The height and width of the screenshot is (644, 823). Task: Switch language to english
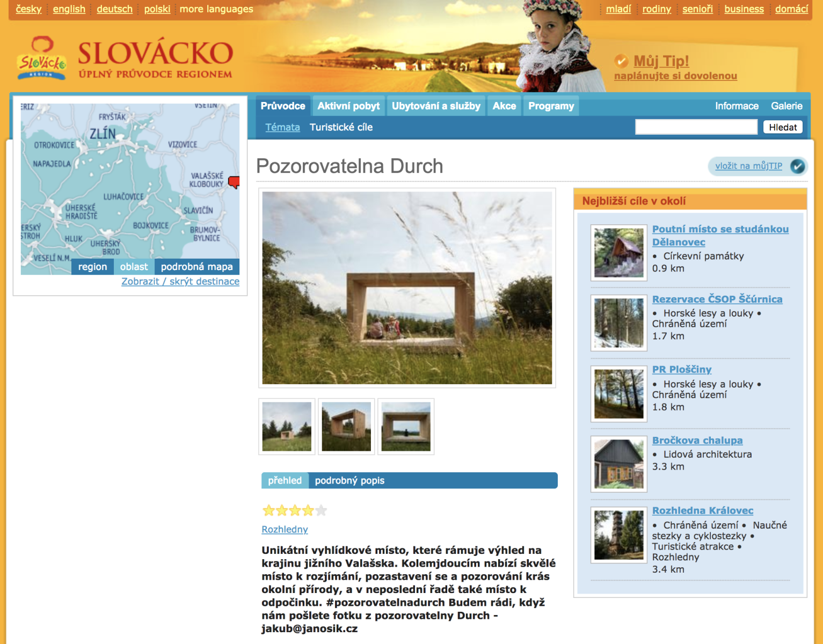pos(69,9)
